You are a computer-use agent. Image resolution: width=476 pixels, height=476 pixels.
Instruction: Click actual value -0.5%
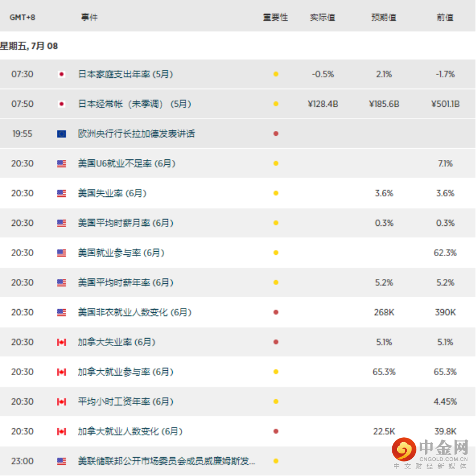(x=323, y=74)
